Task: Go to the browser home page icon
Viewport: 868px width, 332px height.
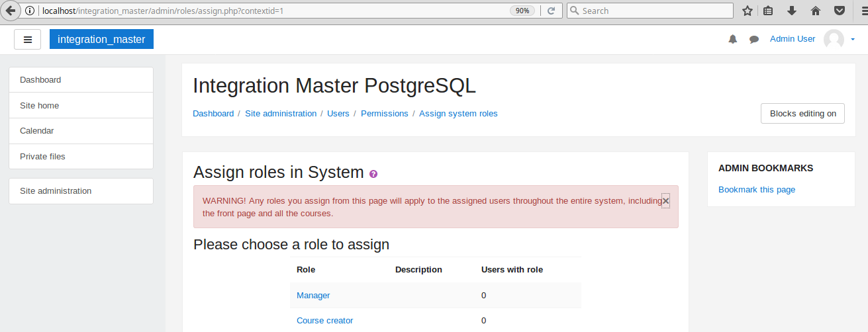Action: pos(816,11)
